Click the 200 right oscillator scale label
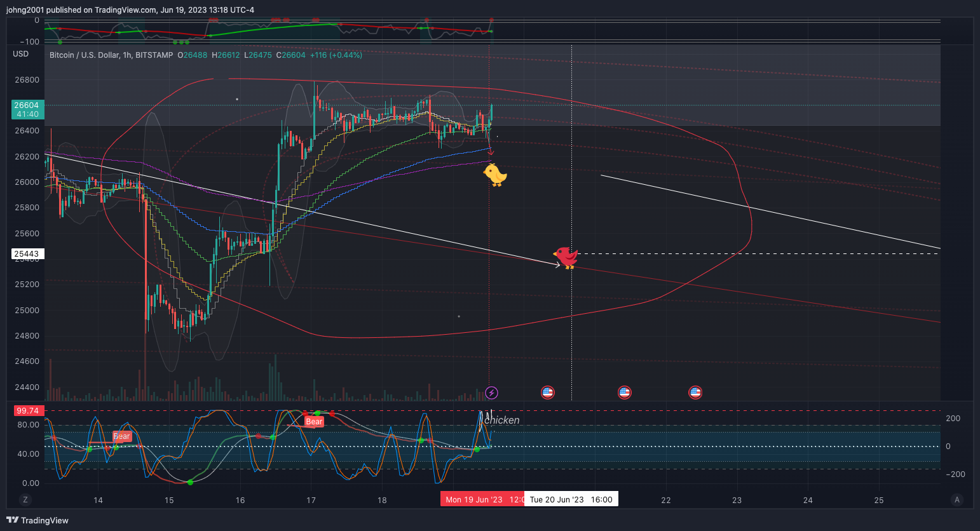This screenshot has height=531, width=980. [953, 419]
